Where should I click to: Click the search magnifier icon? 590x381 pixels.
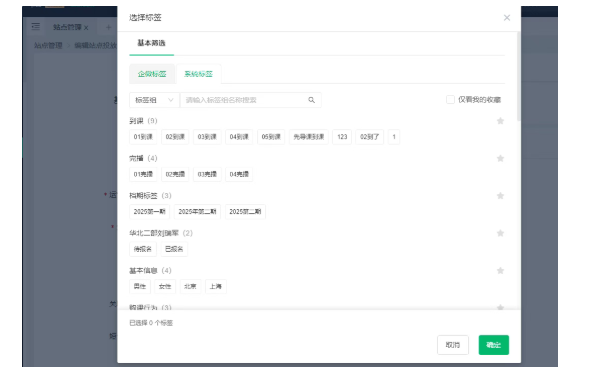[x=312, y=100]
